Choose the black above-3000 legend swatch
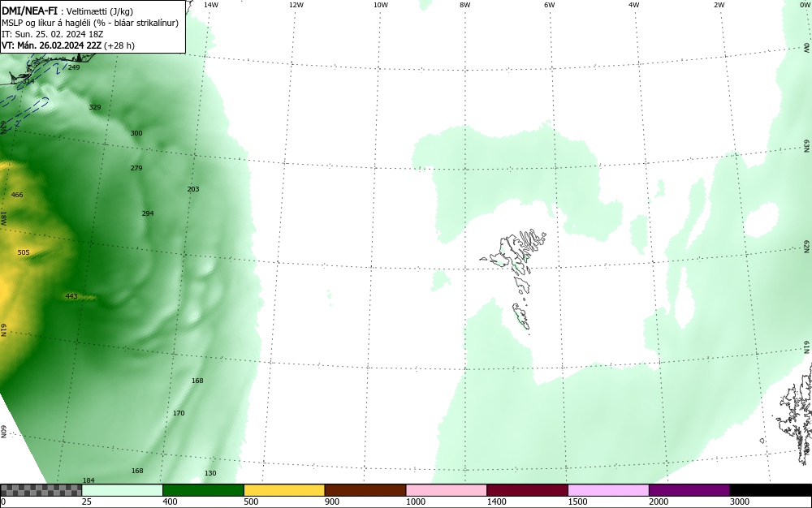Image resolution: width=812 pixels, height=508 pixels. click(771, 490)
